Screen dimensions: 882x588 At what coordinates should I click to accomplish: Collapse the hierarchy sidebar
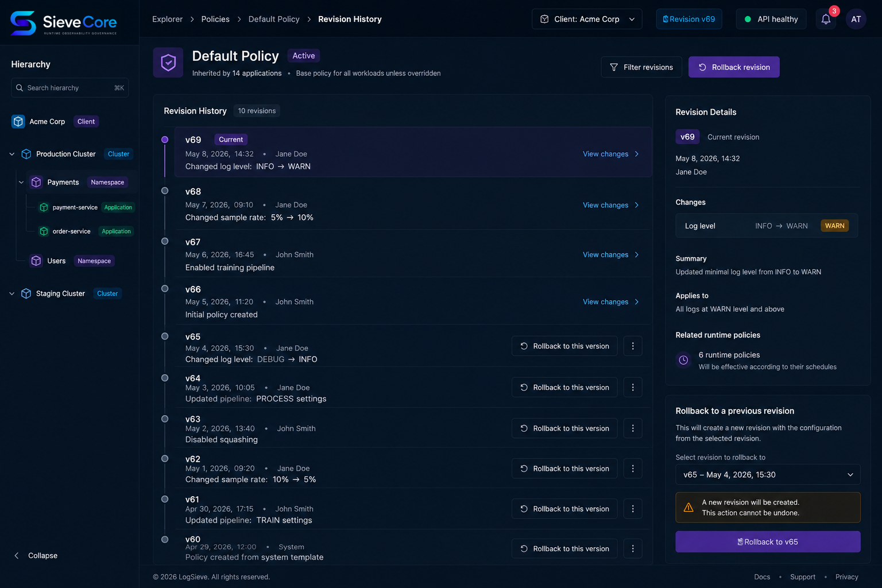click(x=36, y=556)
